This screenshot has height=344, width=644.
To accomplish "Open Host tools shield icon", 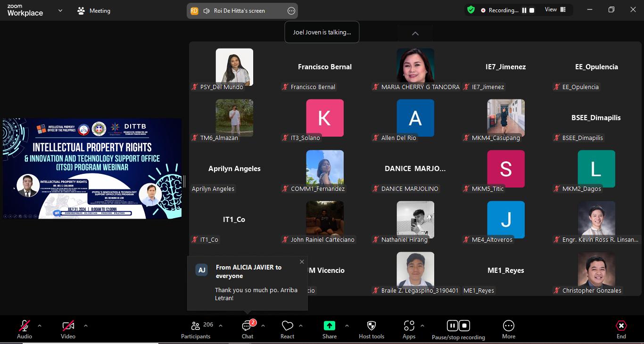I will point(371,329).
